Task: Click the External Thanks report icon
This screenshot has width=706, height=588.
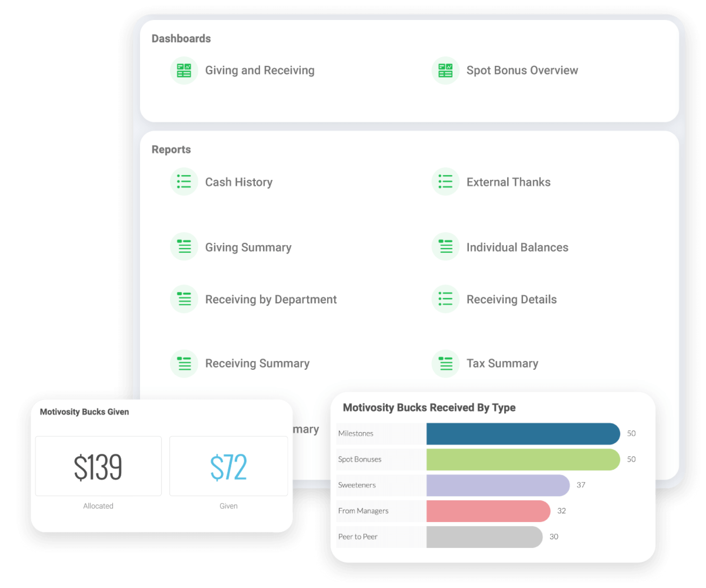Action: point(445,182)
